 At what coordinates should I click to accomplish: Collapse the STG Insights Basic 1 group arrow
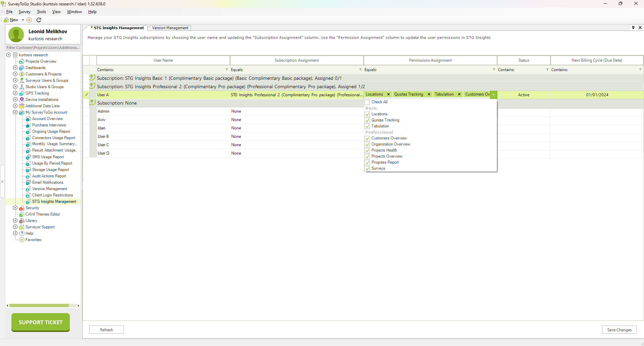92,77
